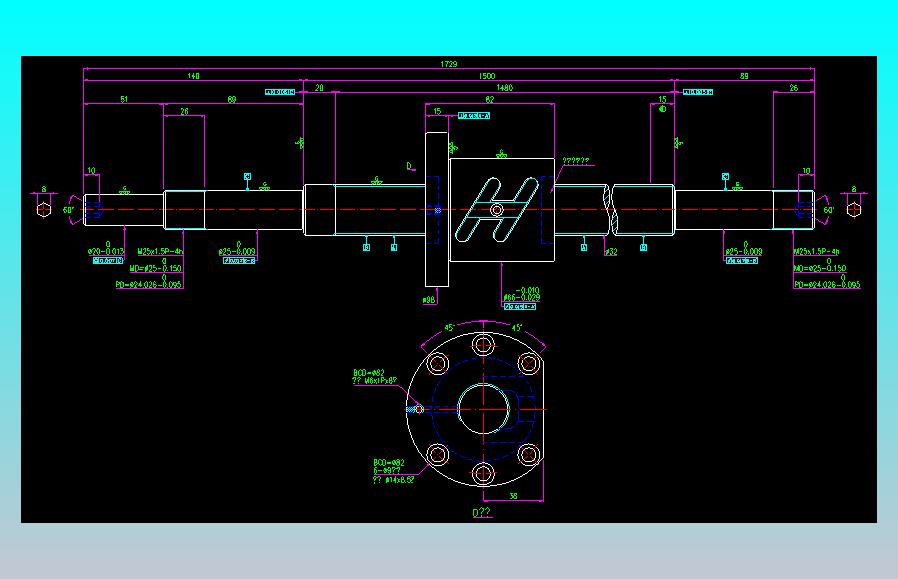Select the left hexagon end-view symbol
Viewport: 898px width, 579px height.
[44, 210]
